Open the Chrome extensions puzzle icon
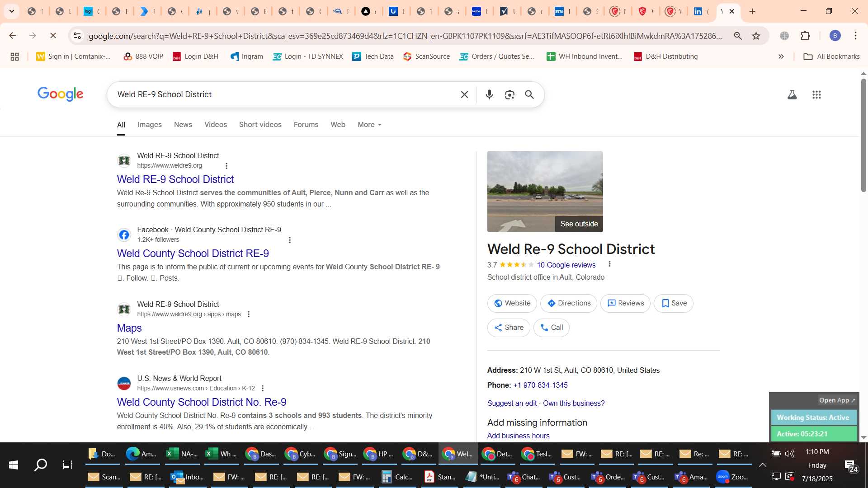 coord(805,36)
